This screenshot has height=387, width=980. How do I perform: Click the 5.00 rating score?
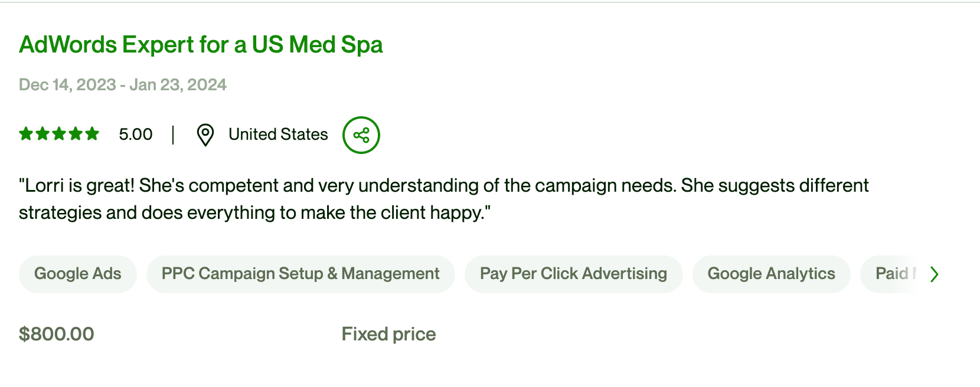pyautogui.click(x=136, y=135)
